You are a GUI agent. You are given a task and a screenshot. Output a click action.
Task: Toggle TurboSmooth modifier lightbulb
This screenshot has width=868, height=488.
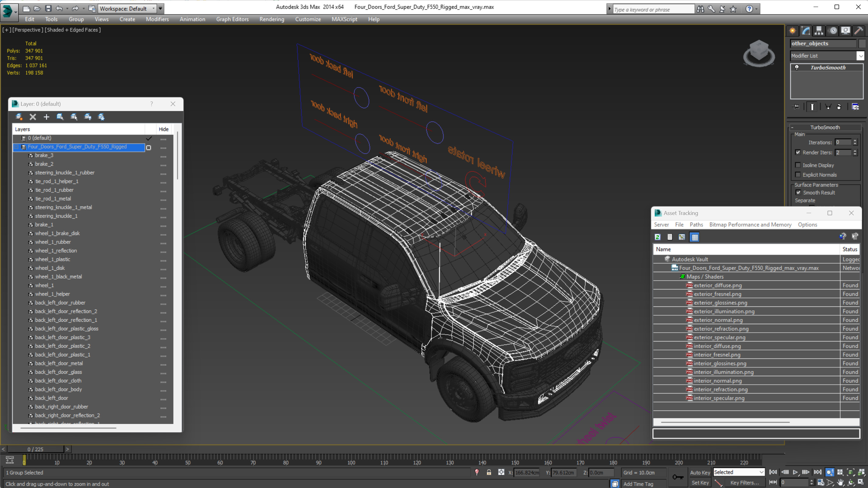click(x=797, y=67)
